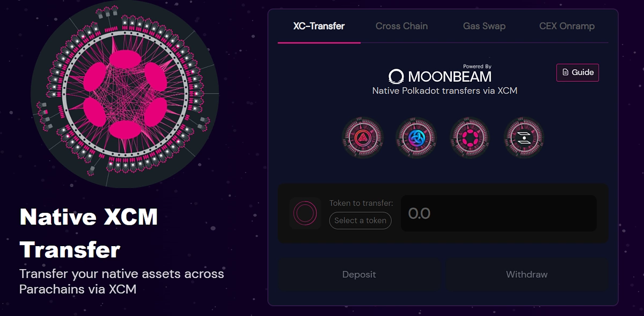The height and width of the screenshot is (316, 644).
Task: Switch to the Gas Swap tab
Action: click(x=484, y=26)
